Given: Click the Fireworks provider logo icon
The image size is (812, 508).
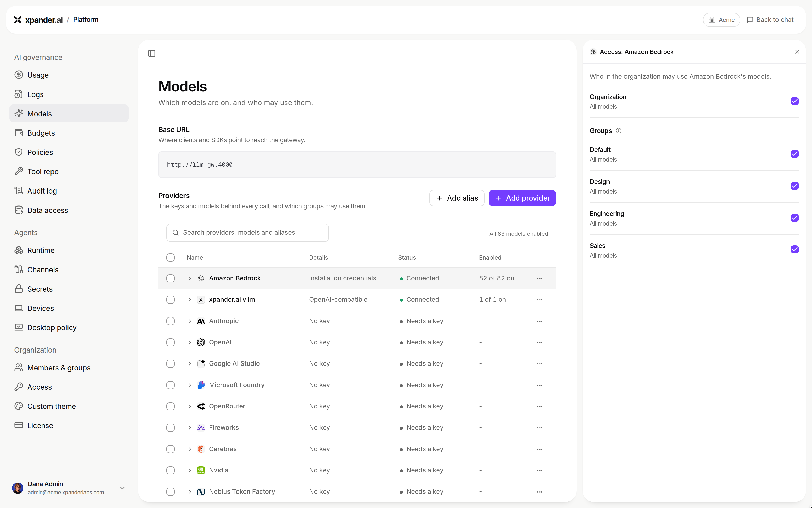Looking at the screenshot, I should pyautogui.click(x=201, y=428).
